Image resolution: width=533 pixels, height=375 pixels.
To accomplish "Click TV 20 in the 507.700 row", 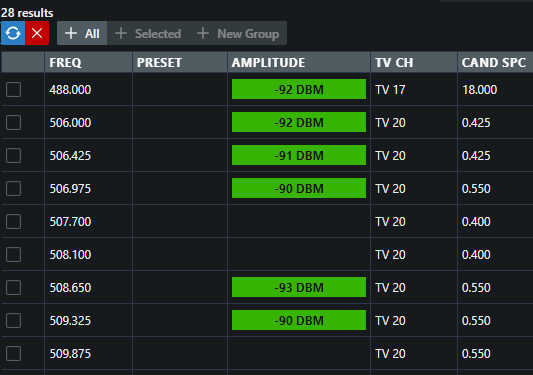I will (390, 222).
